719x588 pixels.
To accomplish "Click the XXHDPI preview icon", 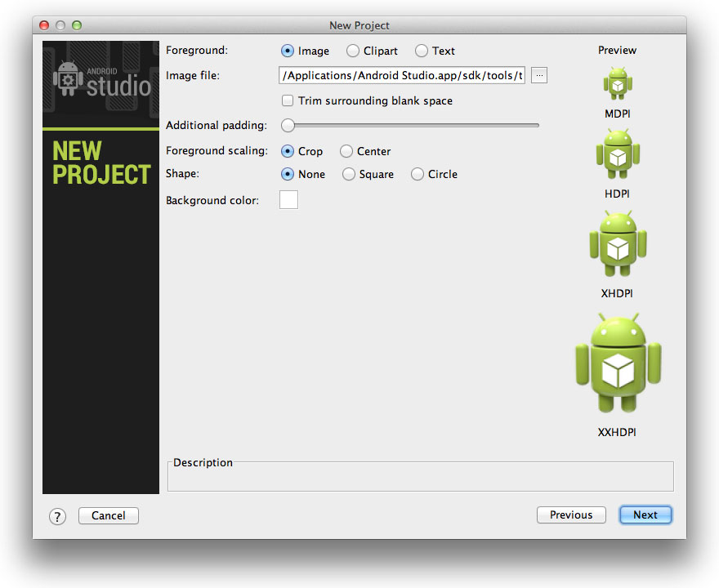I will (618, 363).
